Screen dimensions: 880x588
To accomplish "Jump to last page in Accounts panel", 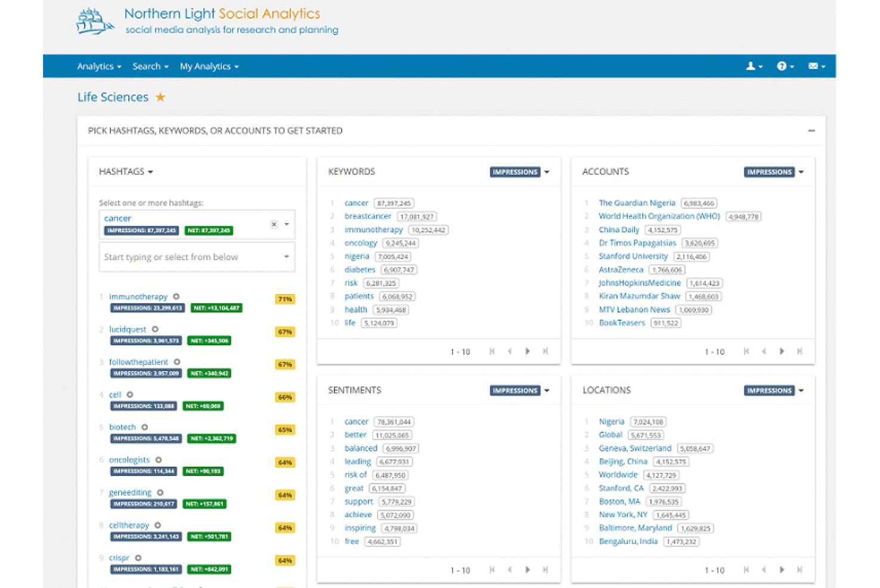I will [x=800, y=351].
